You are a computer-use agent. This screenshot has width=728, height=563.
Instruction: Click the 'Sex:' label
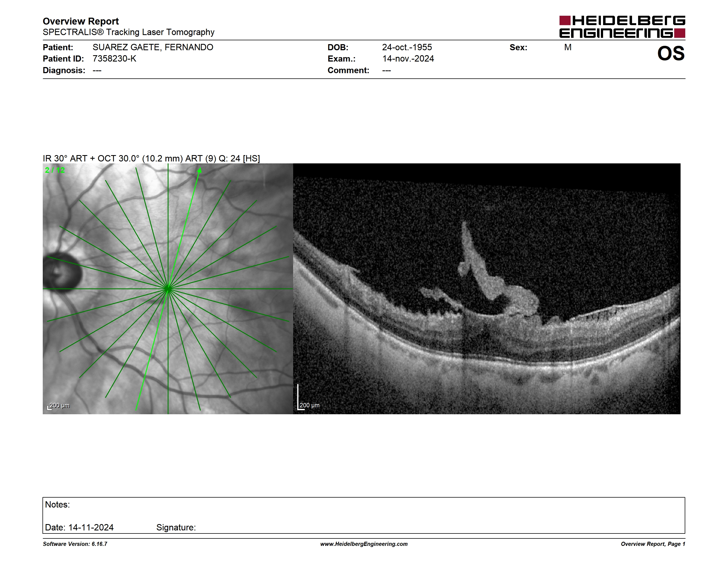point(518,47)
